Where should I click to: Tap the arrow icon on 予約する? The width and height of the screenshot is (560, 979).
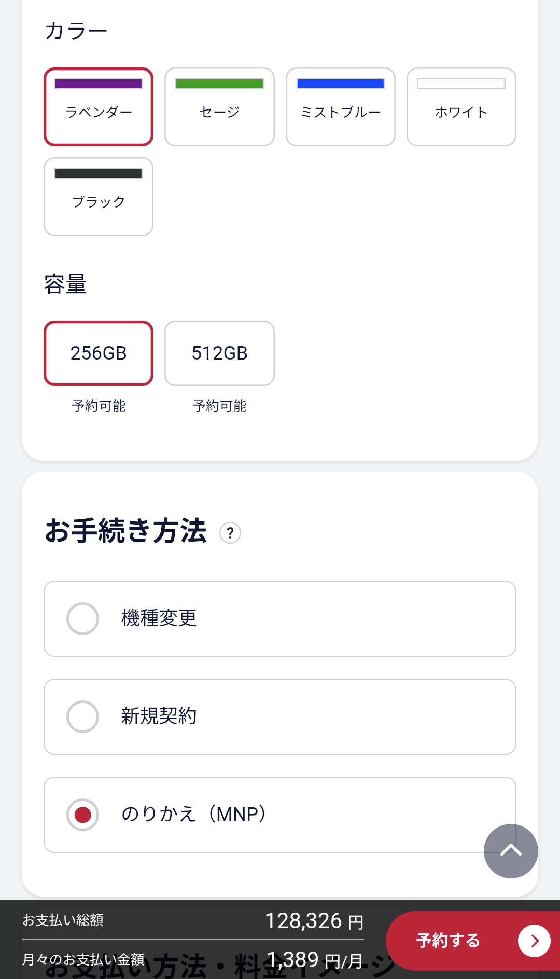point(534,941)
